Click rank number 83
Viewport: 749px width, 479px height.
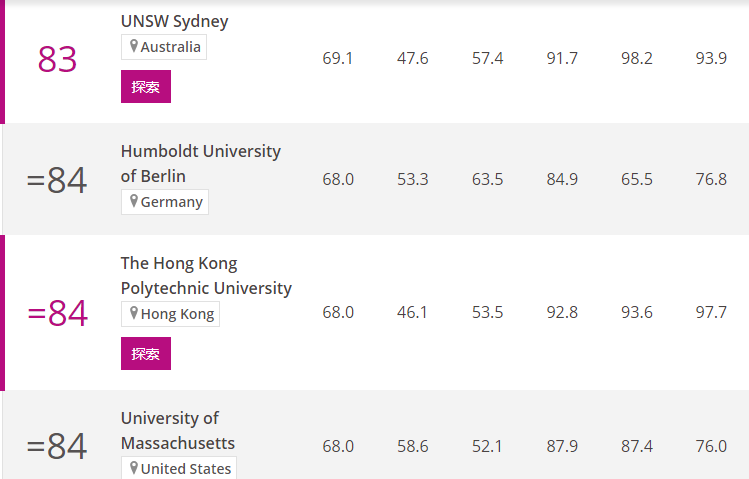point(57,59)
